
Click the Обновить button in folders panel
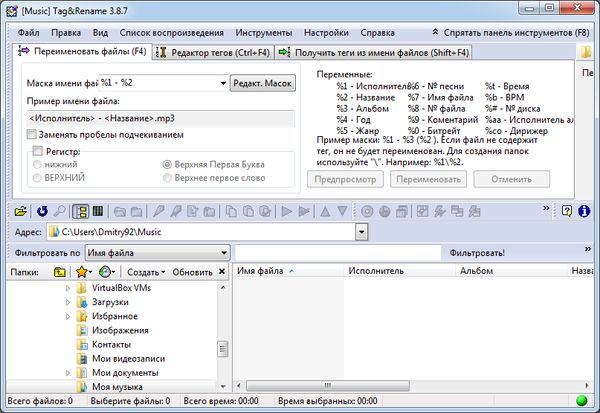[192, 271]
